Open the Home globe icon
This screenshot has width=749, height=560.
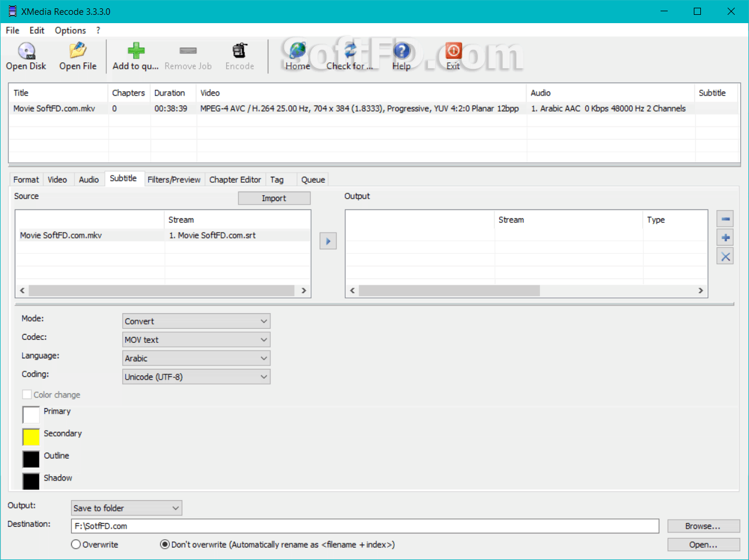297,50
